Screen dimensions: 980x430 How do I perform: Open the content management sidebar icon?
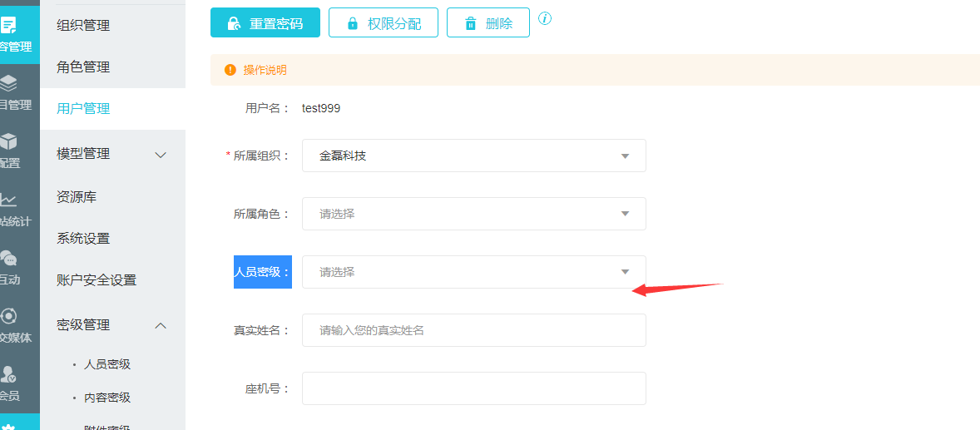(9, 25)
